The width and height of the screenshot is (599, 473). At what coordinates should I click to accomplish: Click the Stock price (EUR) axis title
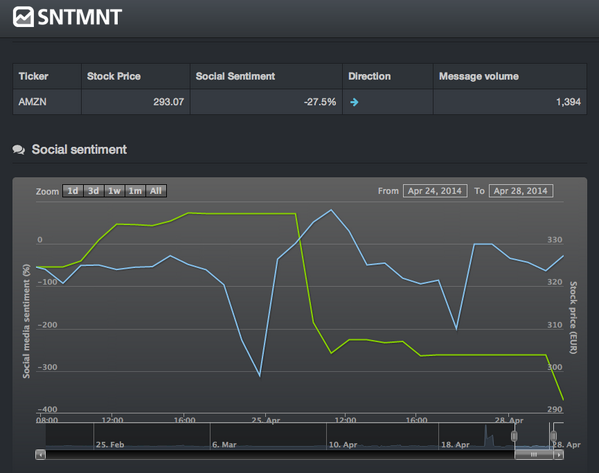point(573,317)
